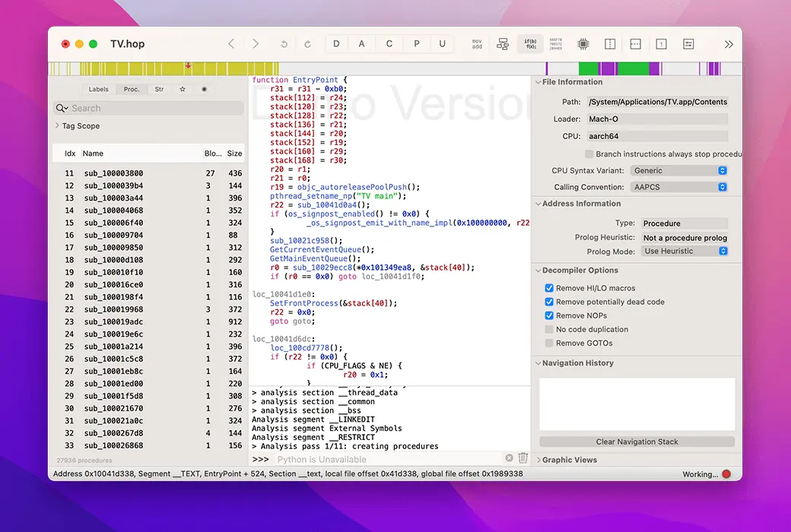Select procedure sub_1000267d8
791x532 pixels.
tap(148, 433)
